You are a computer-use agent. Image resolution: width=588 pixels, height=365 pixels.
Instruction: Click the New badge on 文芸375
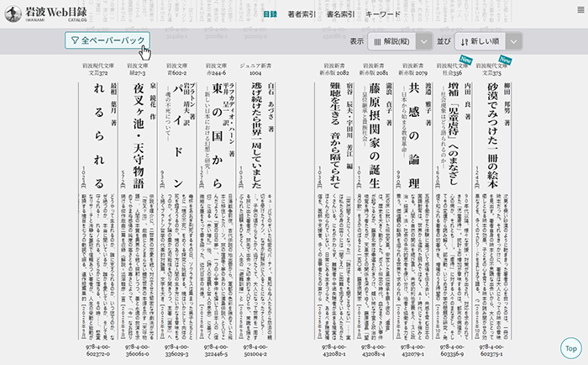pos(505,60)
